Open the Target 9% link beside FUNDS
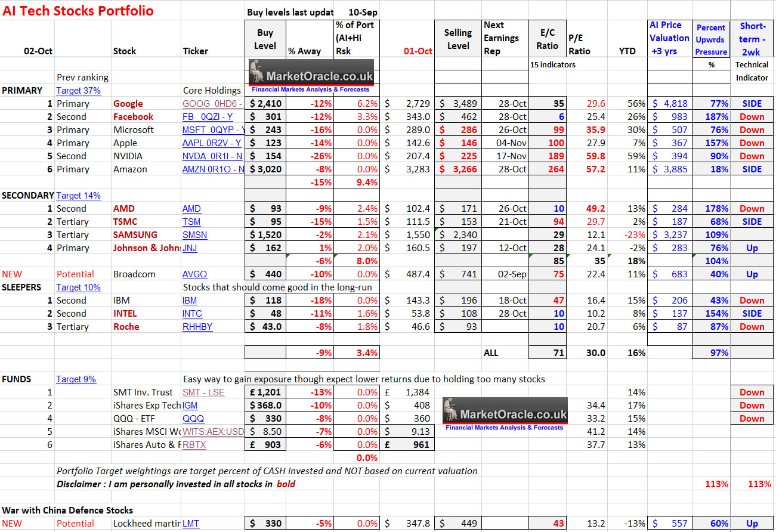The height and width of the screenshot is (532, 776). pos(76,379)
